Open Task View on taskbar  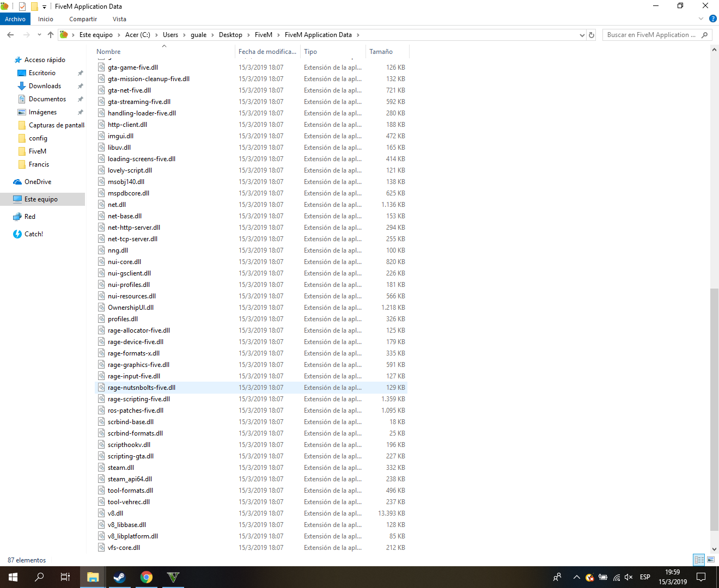[65, 577]
